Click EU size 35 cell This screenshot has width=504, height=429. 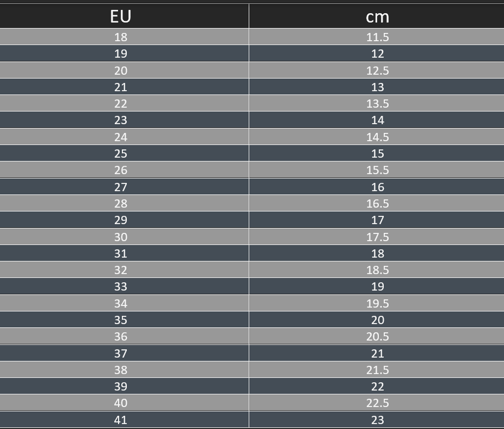121,320
